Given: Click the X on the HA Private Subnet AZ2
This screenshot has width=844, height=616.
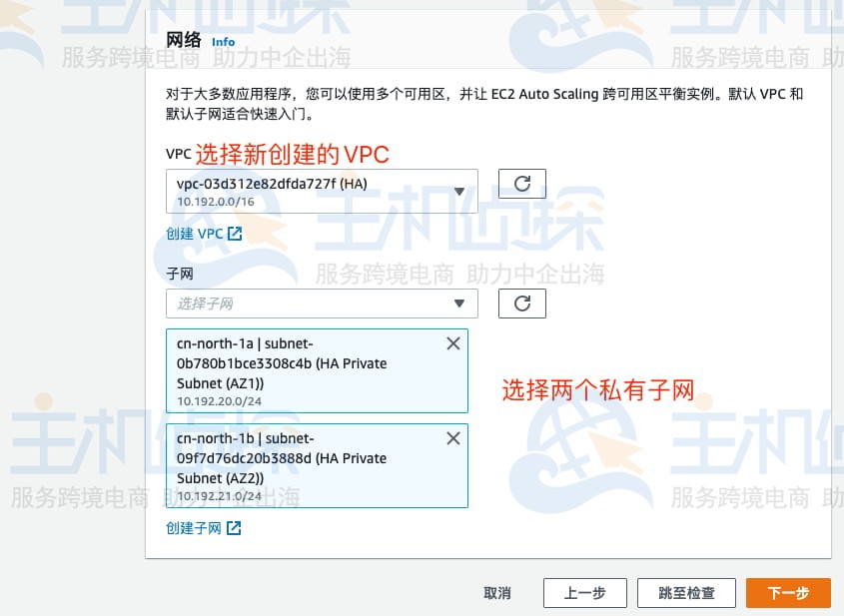Looking at the screenshot, I should [x=452, y=437].
